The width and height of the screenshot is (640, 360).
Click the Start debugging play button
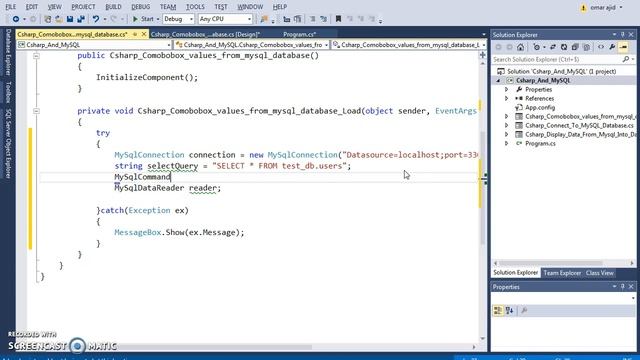click(x=143, y=19)
